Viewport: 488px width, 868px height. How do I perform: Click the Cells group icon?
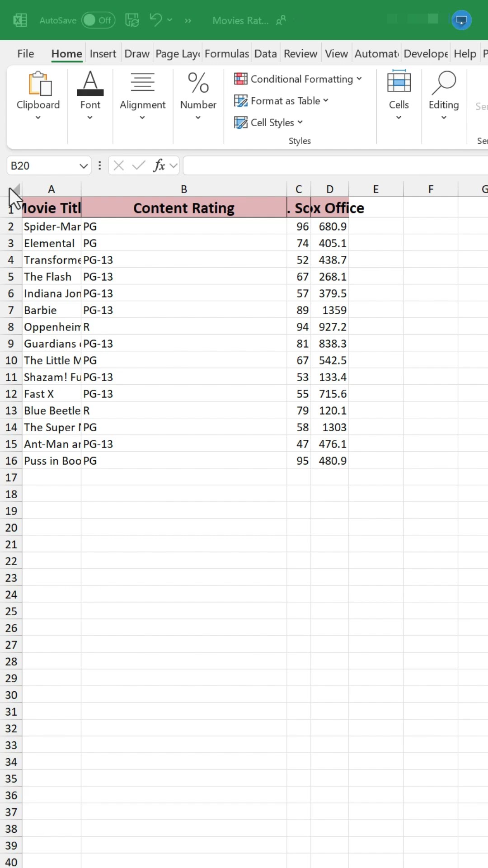pos(399,82)
